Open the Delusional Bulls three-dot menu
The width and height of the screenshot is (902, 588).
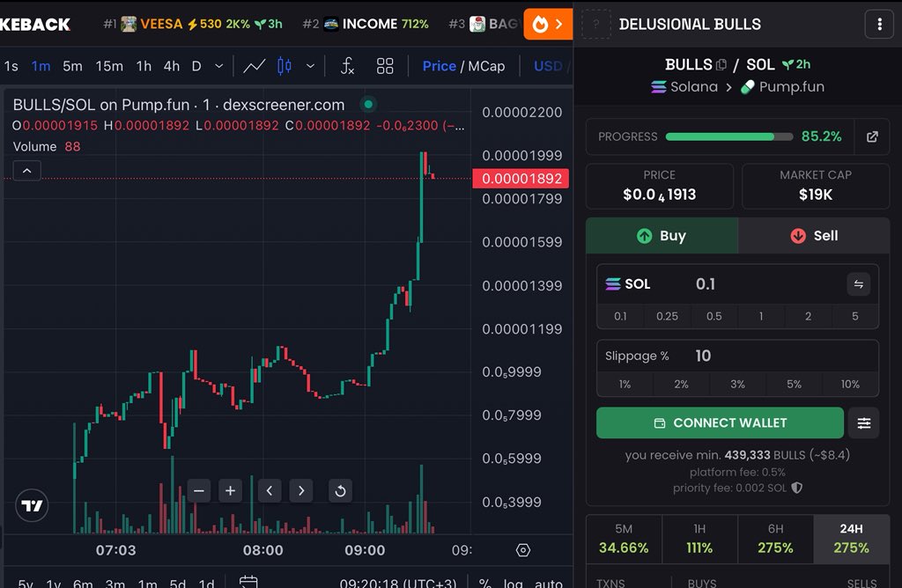click(879, 24)
